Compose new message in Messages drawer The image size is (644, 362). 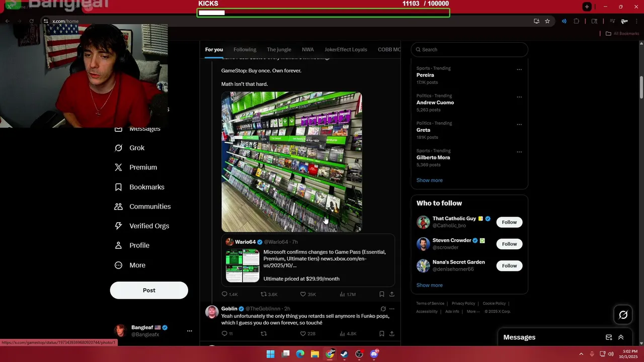click(609, 337)
